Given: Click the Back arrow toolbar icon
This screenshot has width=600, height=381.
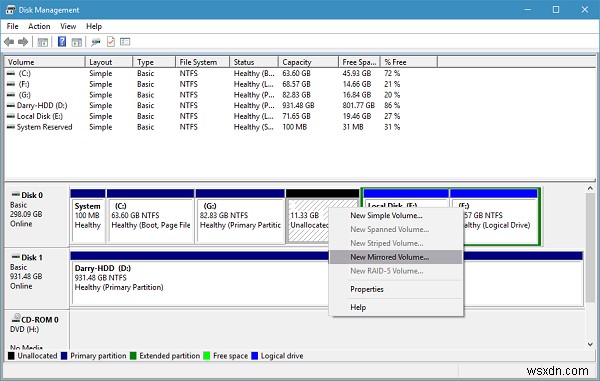Looking at the screenshot, I should [9, 42].
